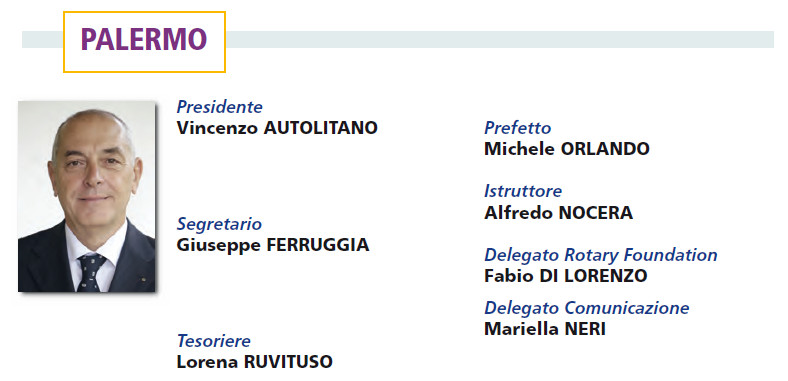Click the name Fabio DI LORENZO

pyautogui.click(x=566, y=276)
